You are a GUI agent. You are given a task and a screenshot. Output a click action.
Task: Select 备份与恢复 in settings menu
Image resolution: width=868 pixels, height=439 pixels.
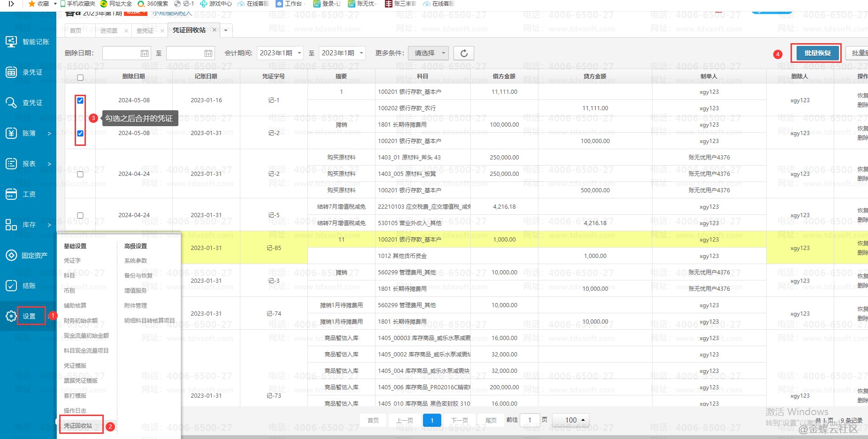pyautogui.click(x=138, y=276)
